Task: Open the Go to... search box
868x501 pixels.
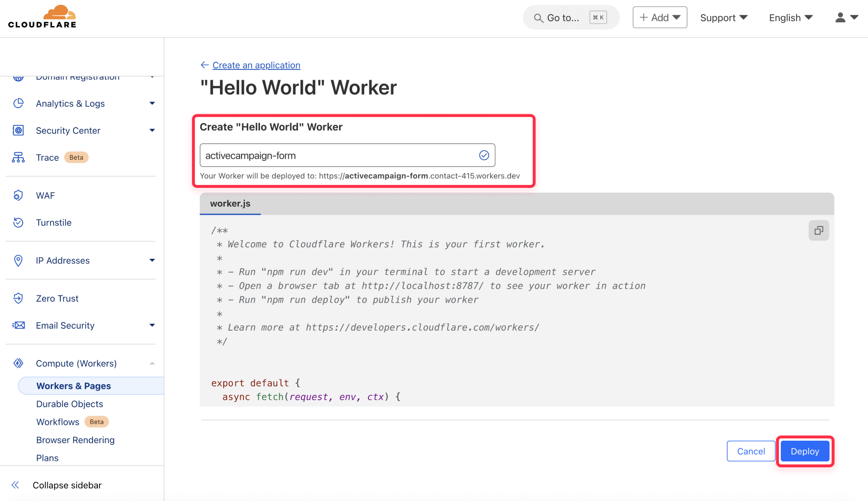Action: pyautogui.click(x=571, y=18)
